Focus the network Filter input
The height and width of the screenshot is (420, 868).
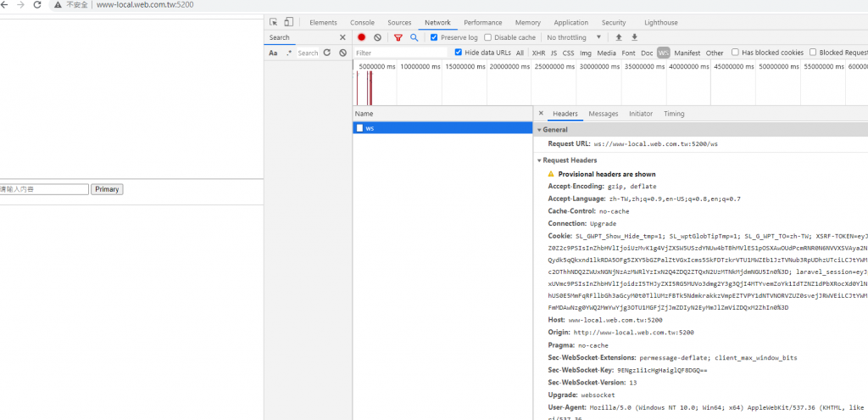click(x=400, y=53)
